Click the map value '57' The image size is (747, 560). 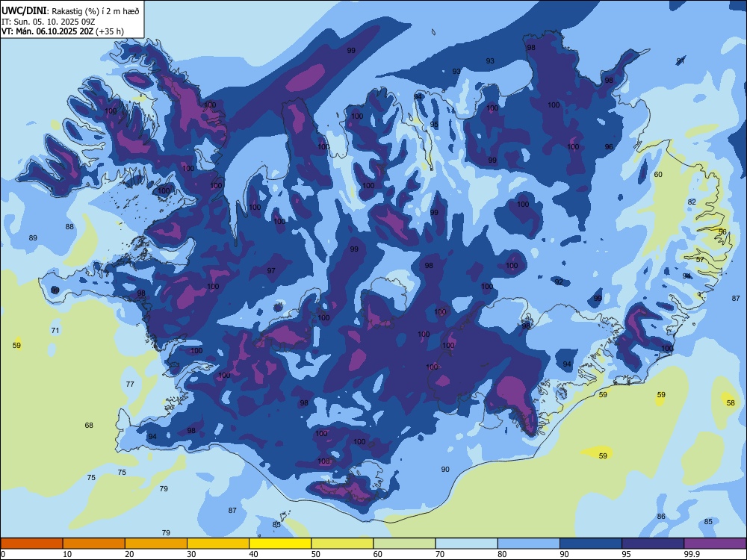point(700,260)
